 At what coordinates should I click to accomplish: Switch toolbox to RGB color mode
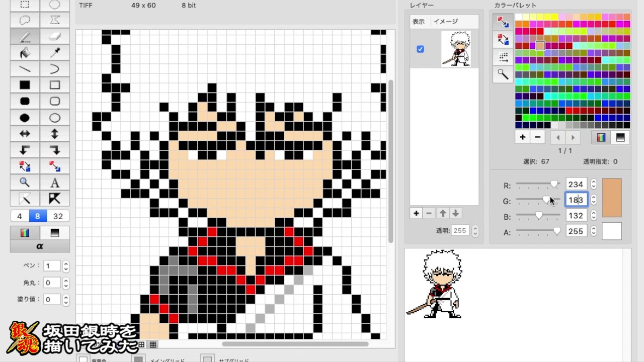[25, 233]
